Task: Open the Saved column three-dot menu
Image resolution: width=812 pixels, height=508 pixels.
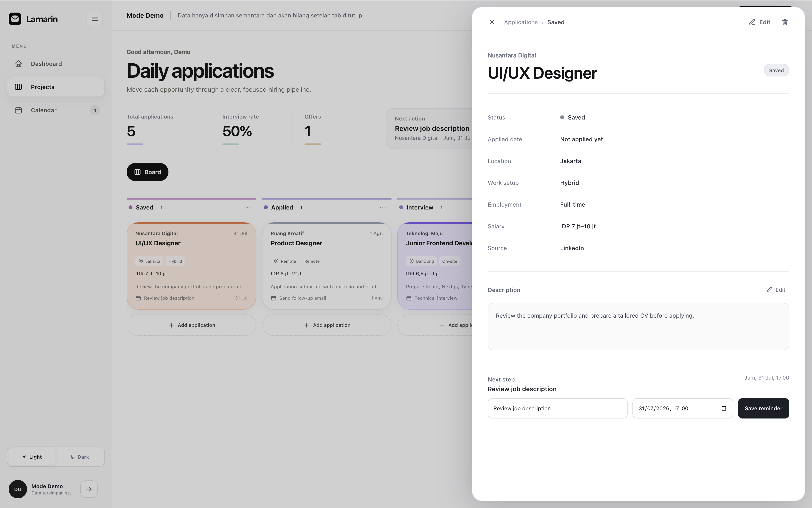Action: click(247, 207)
